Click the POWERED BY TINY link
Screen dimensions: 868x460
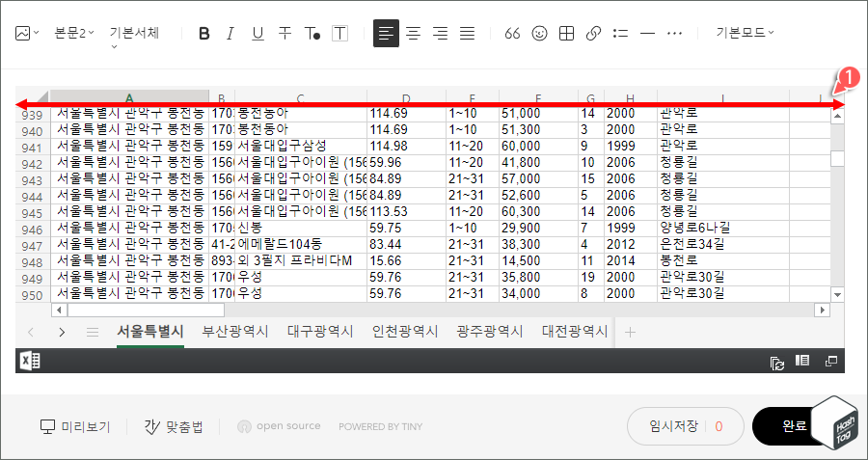click(380, 427)
